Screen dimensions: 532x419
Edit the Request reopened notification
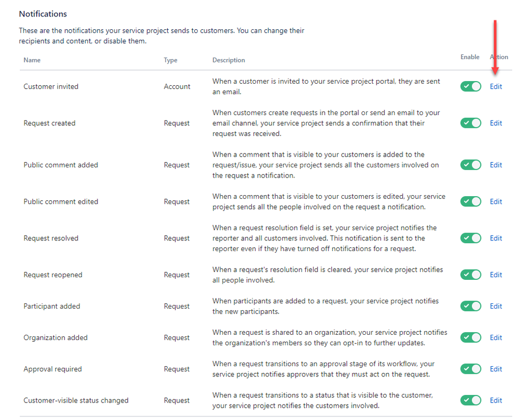coord(496,275)
